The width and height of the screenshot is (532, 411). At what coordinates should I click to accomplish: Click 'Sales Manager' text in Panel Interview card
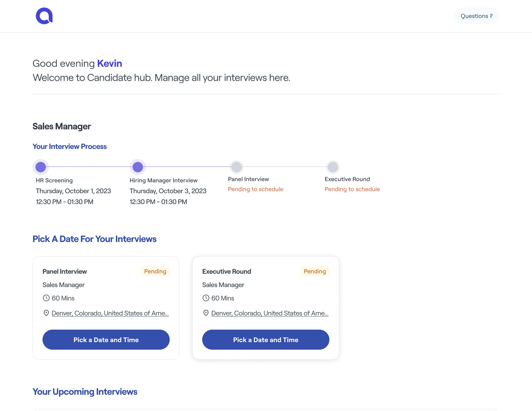64,285
